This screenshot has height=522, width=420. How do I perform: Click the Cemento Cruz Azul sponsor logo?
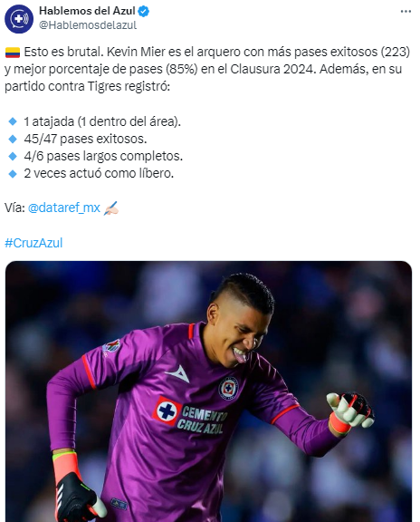190,416
